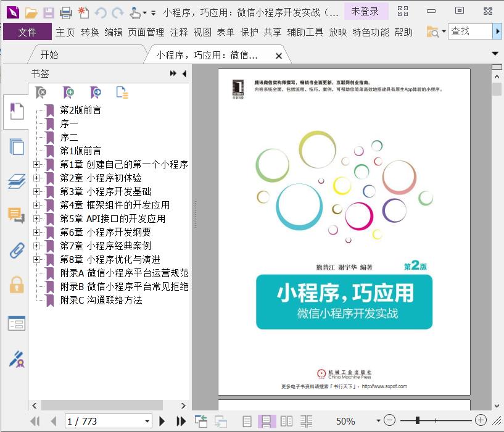The image size is (504, 432).
Task: Undo last action with the undo arrow
Action: click(101, 13)
